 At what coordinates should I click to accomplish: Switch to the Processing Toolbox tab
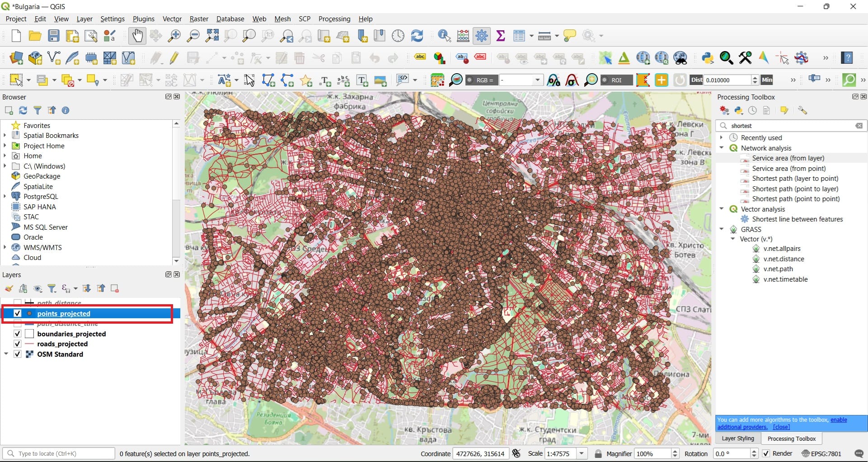(x=792, y=438)
